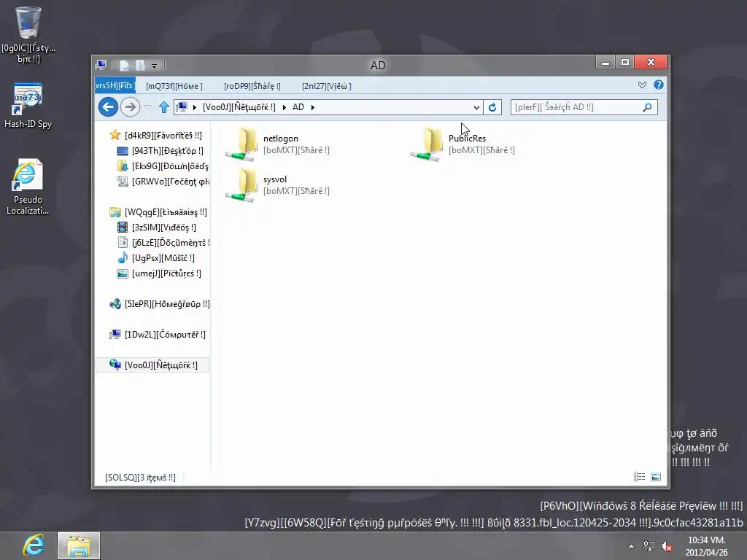Open the Share ribbon tab
This screenshot has height=560, width=747.
(252, 86)
